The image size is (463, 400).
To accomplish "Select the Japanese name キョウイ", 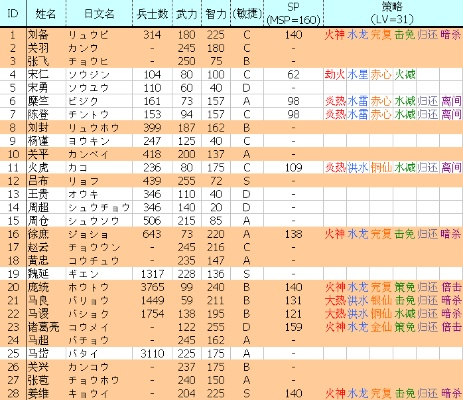I will pyautogui.click(x=88, y=394).
